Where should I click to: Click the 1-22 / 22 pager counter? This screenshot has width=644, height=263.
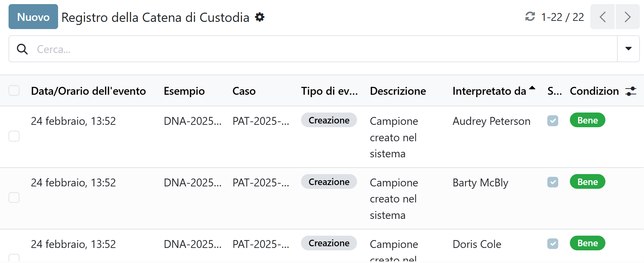tap(562, 17)
